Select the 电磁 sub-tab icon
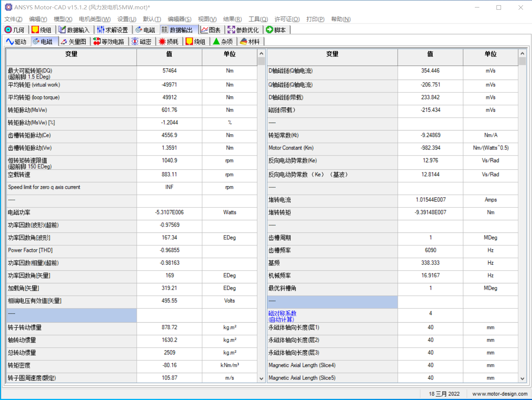This screenshot has height=400, width=532. click(x=36, y=41)
